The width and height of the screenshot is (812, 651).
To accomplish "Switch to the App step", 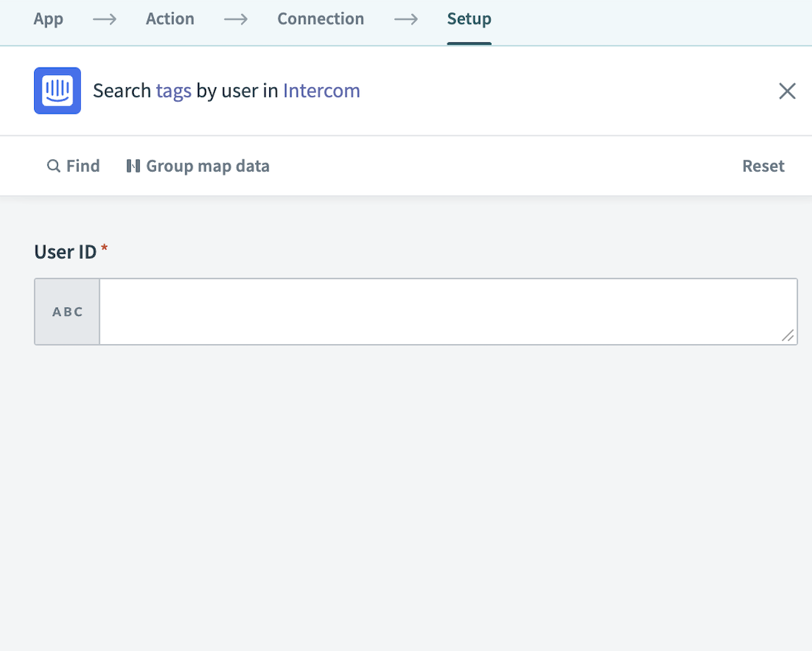I will click(48, 19).
